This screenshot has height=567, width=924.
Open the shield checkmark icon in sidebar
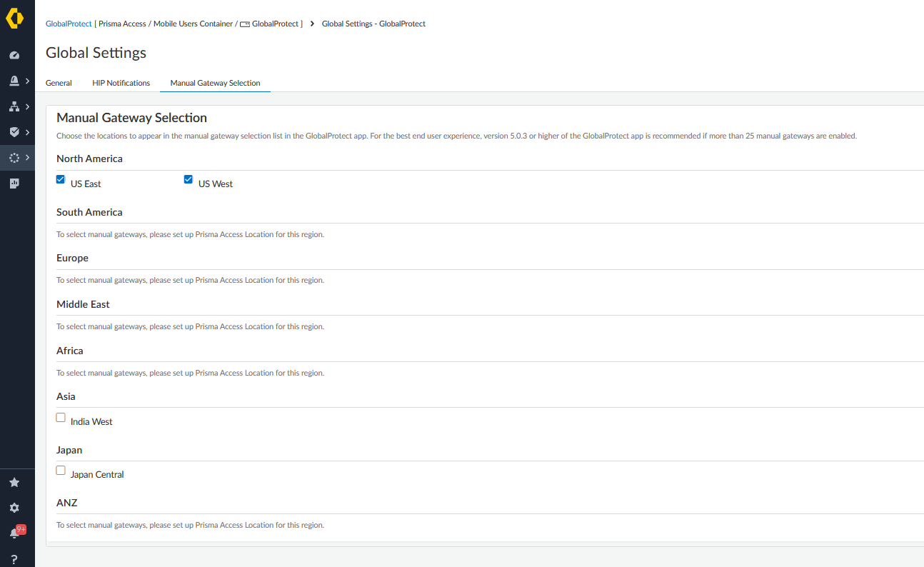[14, 132]
